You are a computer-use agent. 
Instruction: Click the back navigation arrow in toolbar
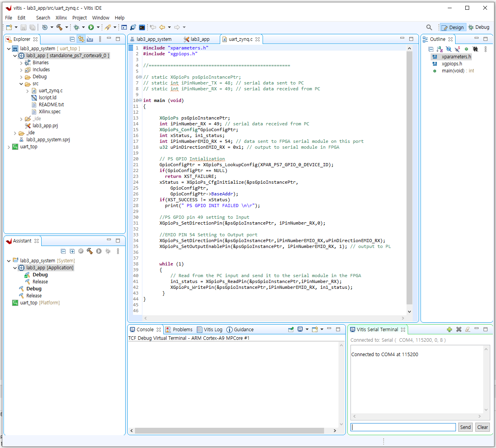(162, 27)
